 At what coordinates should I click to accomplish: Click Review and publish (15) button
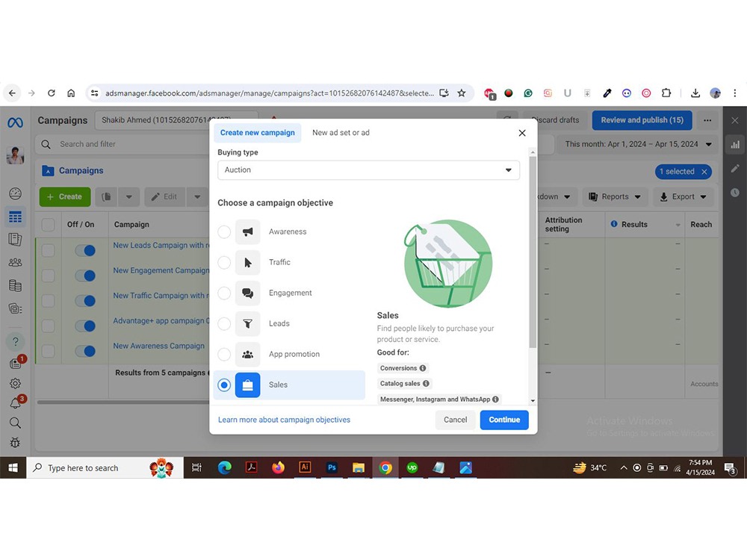(x=642, y=120)
